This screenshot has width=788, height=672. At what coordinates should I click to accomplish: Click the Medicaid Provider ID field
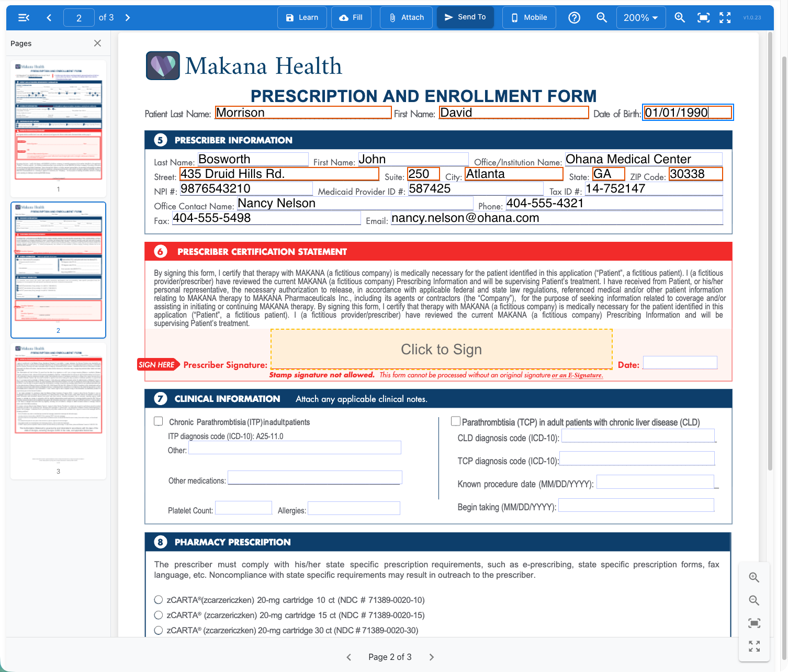[476, 188]
